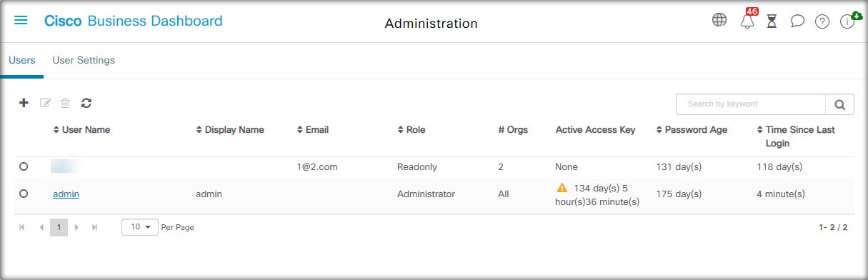Add a new user with plus icon
This screenshot has width=868, height=280.
click(x=24, y=103)
